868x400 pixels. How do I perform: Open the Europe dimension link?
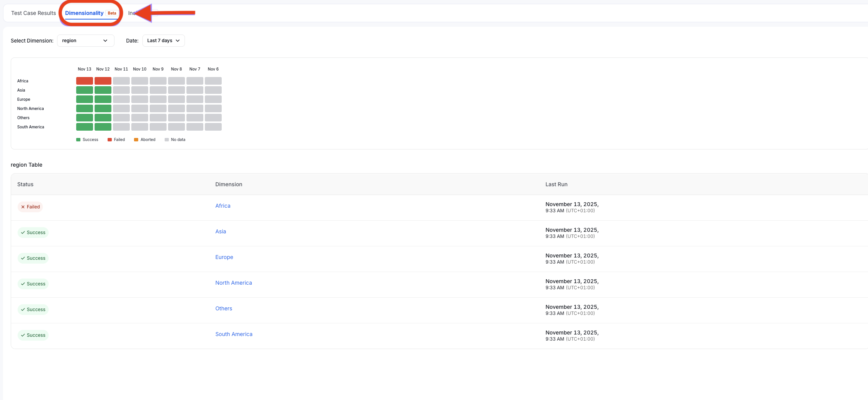(x=224, y=257)
